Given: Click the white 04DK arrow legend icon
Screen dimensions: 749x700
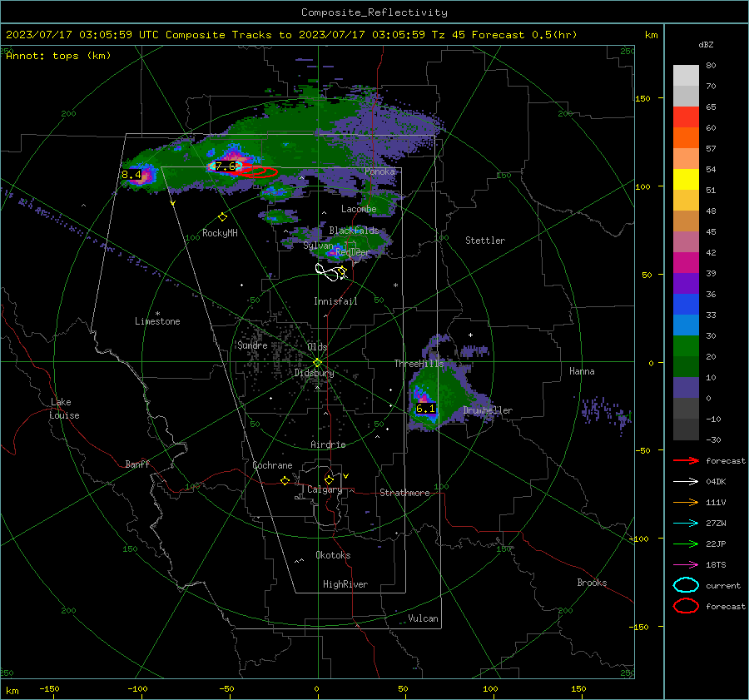Looking at the screenshot, I should (x=686, y=482).
